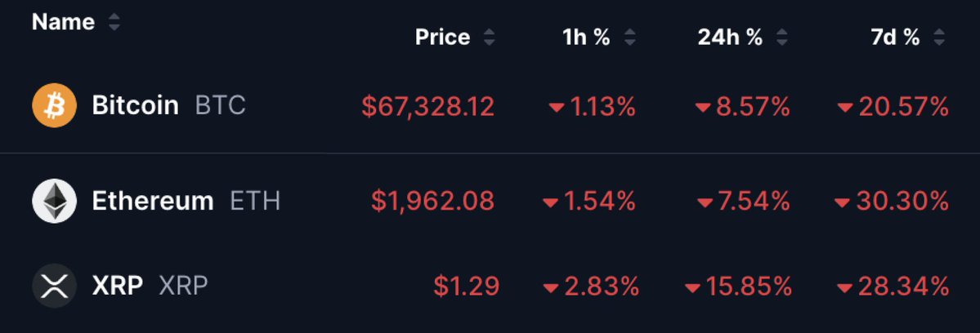Click the Price column header
Screen dimensions: 980x333
[442, 38]
